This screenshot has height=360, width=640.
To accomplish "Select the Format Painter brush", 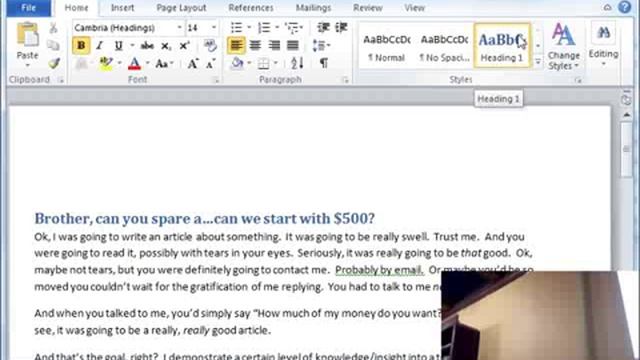I will pos(54,63).
